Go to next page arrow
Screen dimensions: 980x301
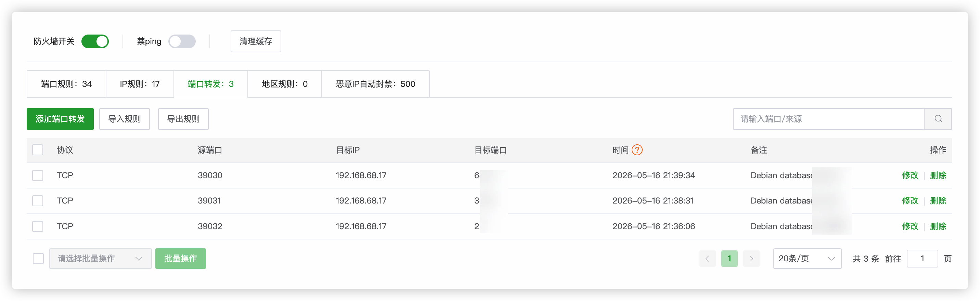pos(751,259)
